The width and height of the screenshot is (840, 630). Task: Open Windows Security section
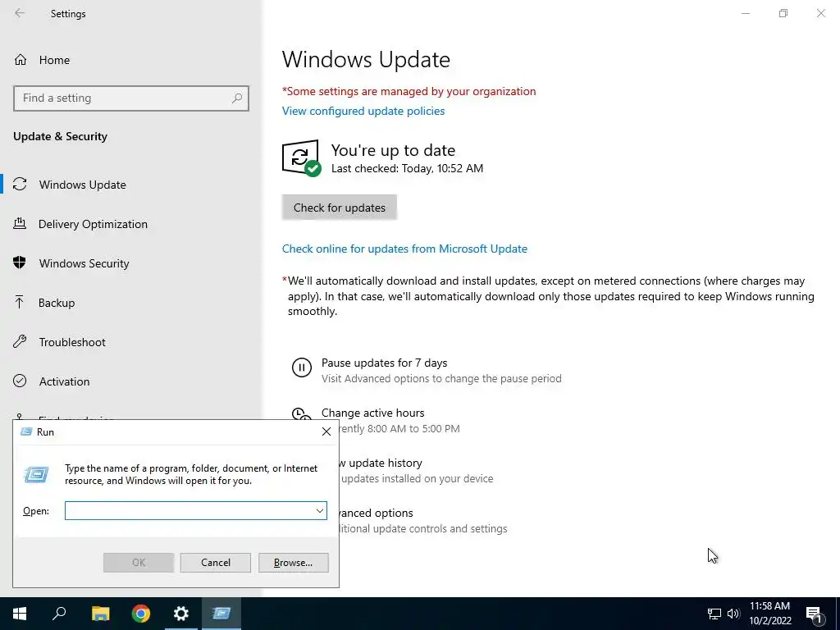click(84, 263)
